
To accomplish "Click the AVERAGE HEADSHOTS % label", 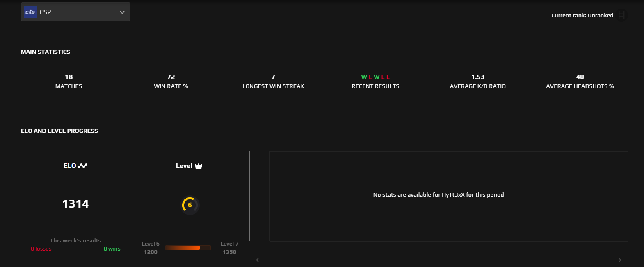I will [580, 86].
